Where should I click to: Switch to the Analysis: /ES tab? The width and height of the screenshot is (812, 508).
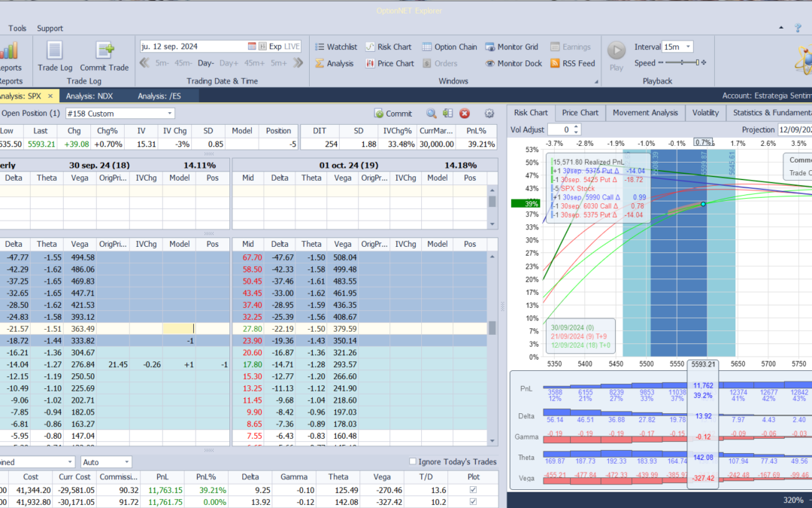pyautogui.click(x=159, y=96)
